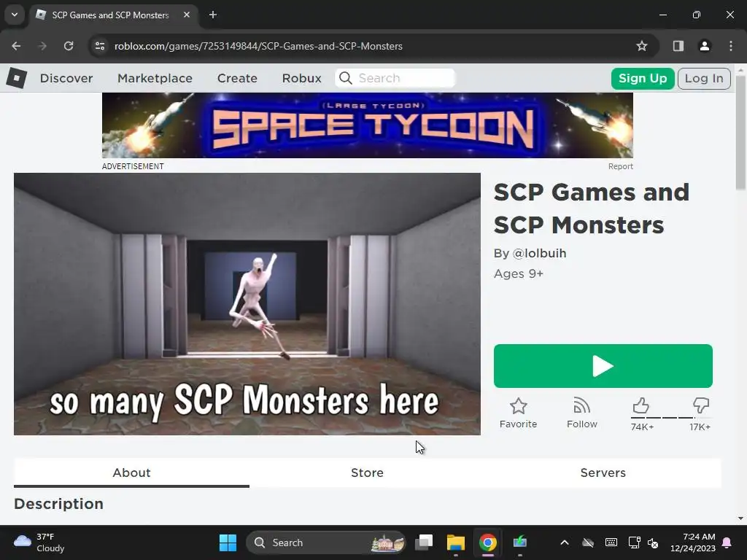Go forward with the arrow icon
This screenshot has height=560, width=747.
42,46
